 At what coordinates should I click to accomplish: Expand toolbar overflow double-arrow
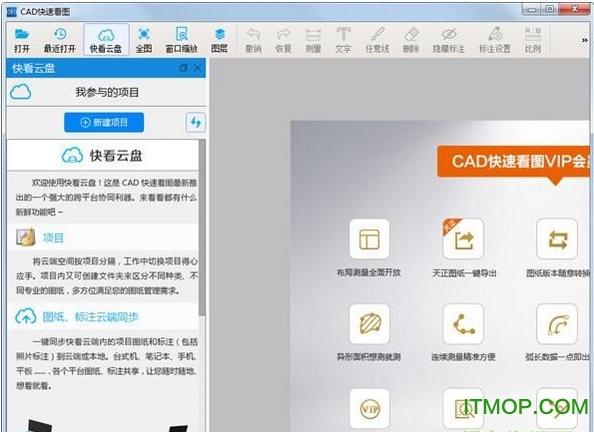click(585, 40)
